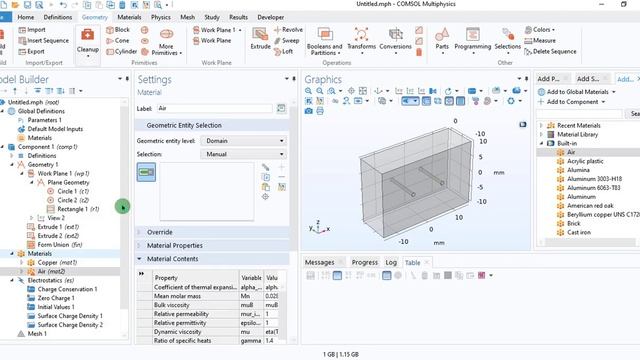Viewport: 640px width, 360px height.
Task: Open the Colors dropdown
Action: [x=540, y=30]
